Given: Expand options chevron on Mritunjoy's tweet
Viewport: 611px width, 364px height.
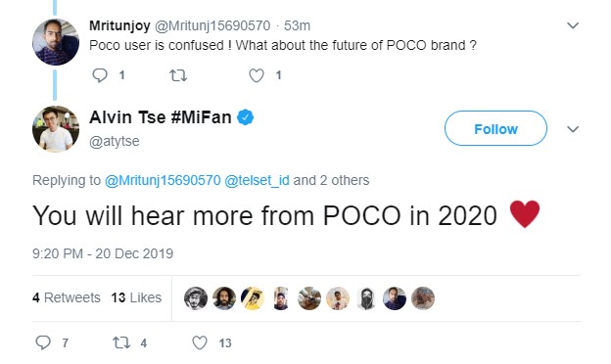Looking at the screenshot, I should 573,25.
